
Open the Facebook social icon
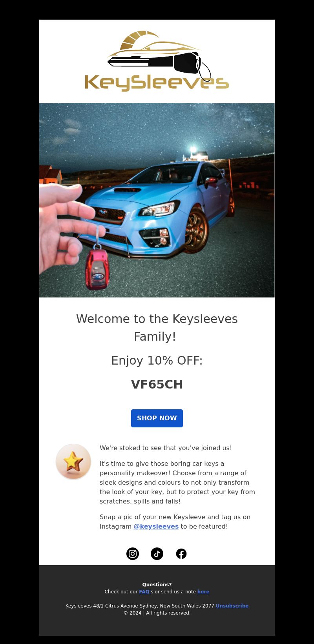[x=181, y=554]
